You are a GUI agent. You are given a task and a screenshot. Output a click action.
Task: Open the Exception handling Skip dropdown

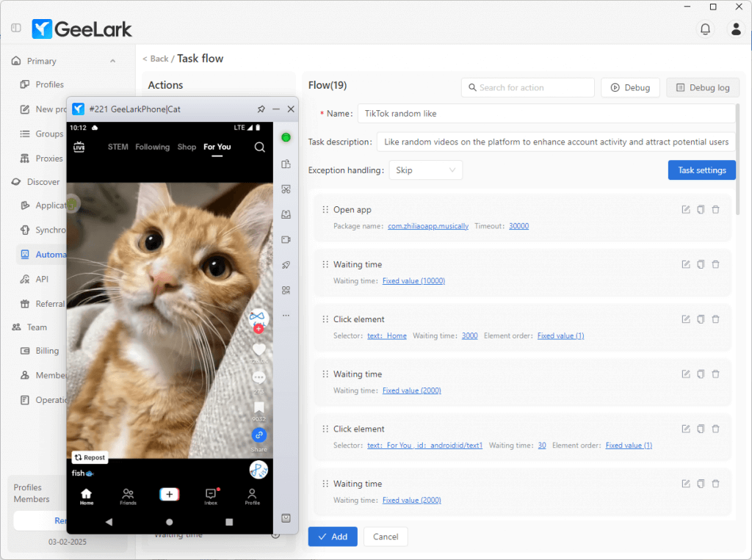click(x=425, y=170)
